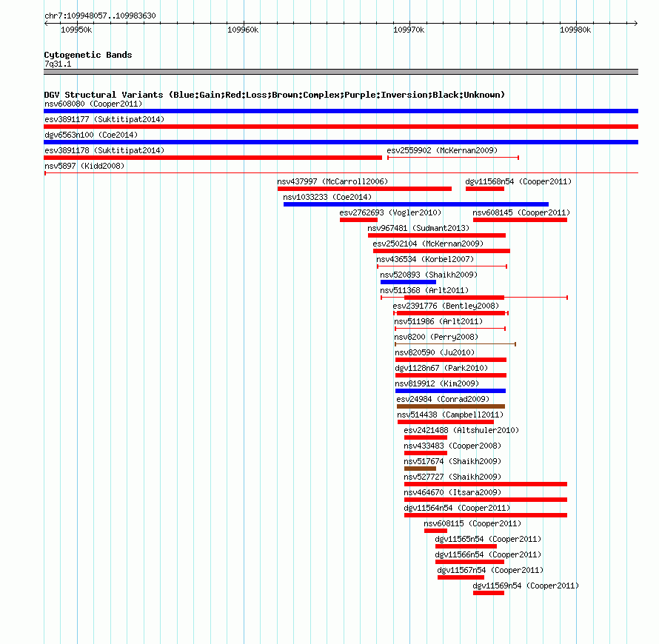This screenshot has width=659, height=644.
Task: Select the esv3891177 (Suktitipat2014) red loss bar
Action: [341, 127]
